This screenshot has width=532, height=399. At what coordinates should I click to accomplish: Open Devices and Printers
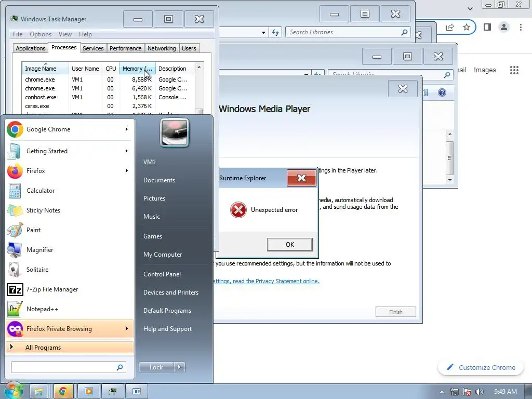(x=170, y=292)
